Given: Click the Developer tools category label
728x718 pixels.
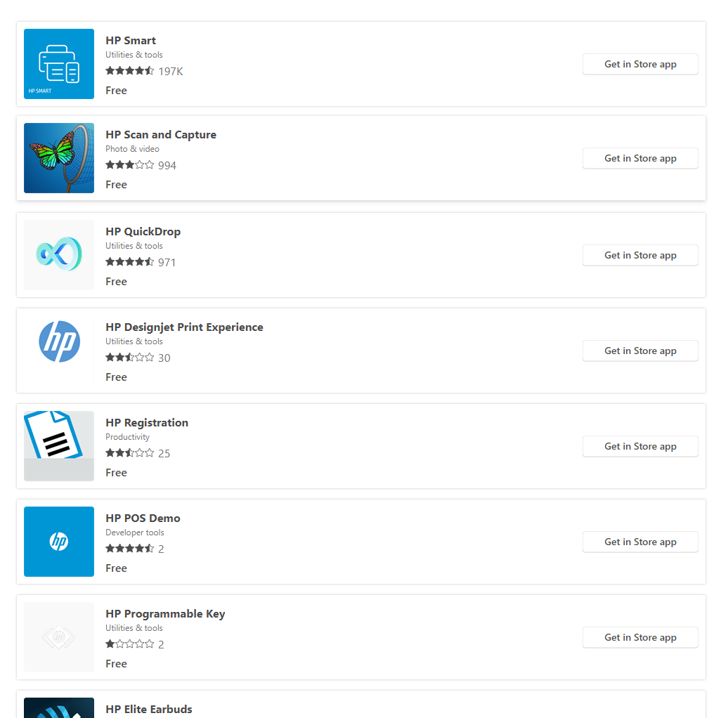Looking at the screenshot, I should (x=135, y=533).
